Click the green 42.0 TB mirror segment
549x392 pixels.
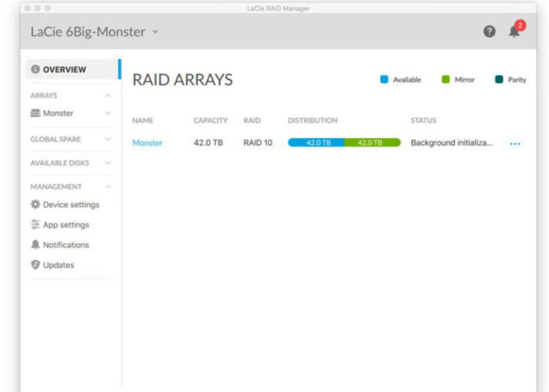pyautogui.click(x=373, y=142)
